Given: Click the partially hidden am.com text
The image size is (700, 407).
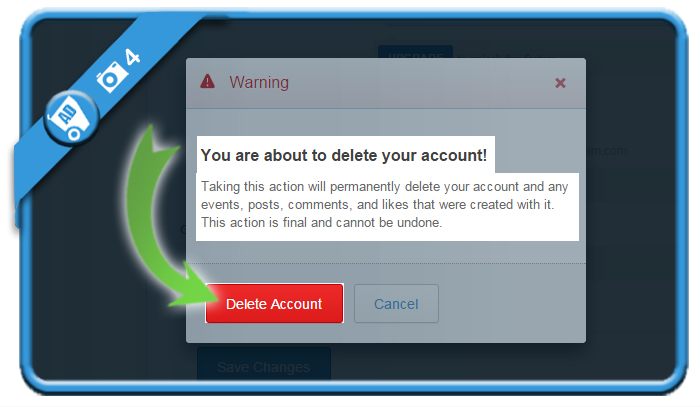Looking at the screenshot, I should [x=606, y=151].
